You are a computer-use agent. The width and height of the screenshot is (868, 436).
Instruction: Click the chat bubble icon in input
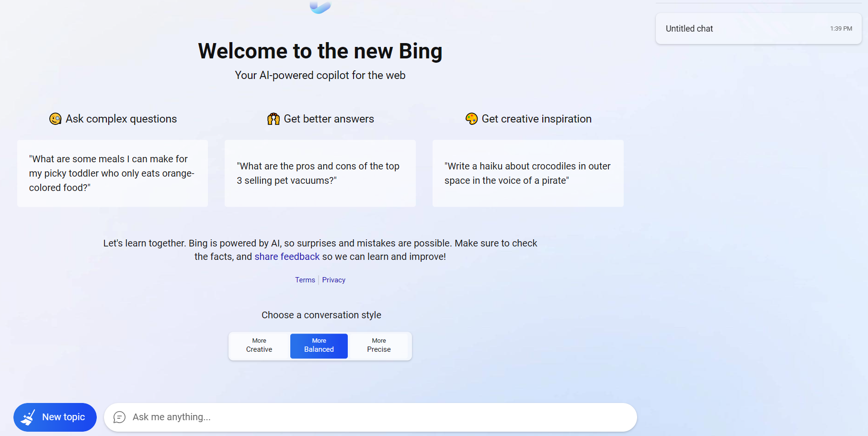pos(119,417)
